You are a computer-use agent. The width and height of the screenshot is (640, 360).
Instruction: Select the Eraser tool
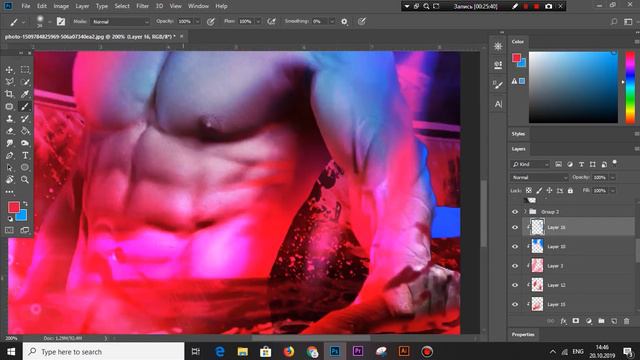pos(9,131)
